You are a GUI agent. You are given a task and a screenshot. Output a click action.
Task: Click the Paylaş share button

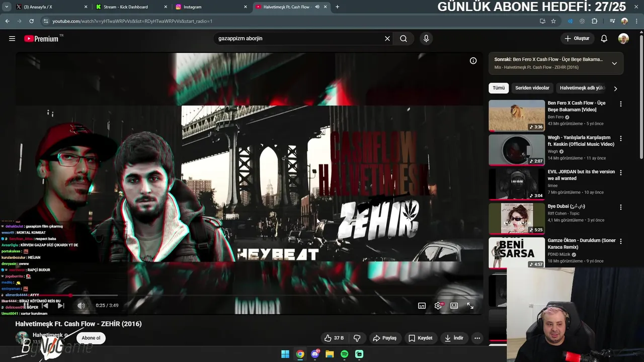[x=384, y=338]
